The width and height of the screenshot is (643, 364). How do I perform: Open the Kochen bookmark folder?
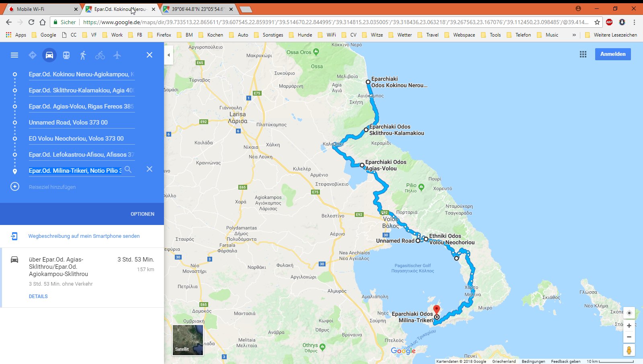pos(211,35)
